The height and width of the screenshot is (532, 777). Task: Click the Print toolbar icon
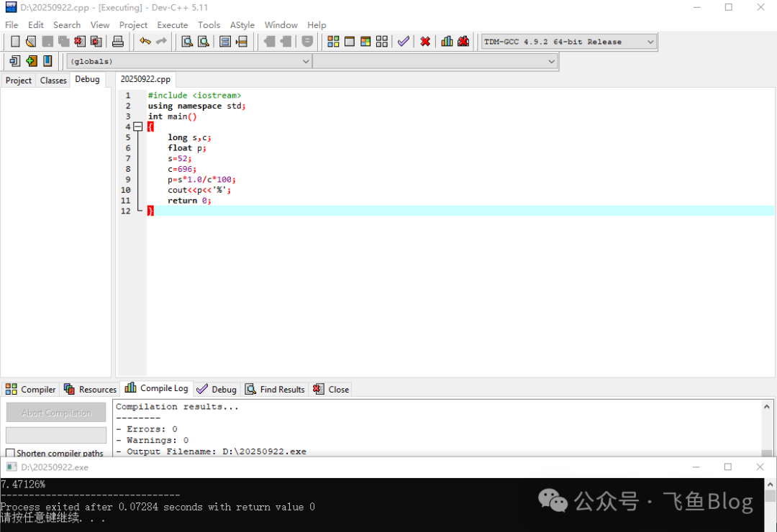tap(118, 42)
